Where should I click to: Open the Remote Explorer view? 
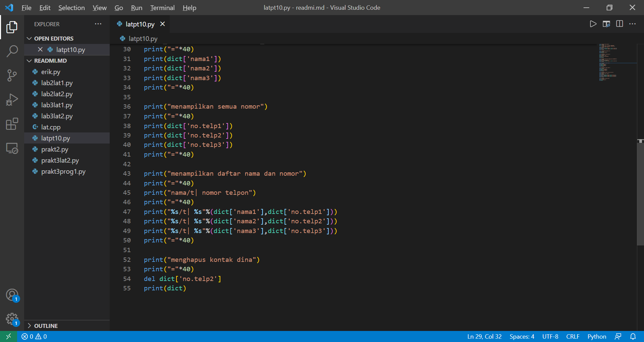click(12, 149)
